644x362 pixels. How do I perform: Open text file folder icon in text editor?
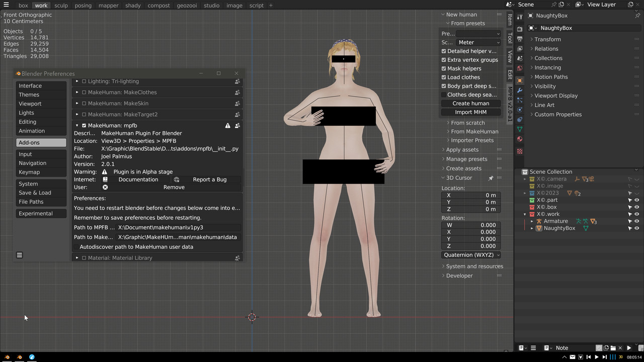click(x=613, y=348)
